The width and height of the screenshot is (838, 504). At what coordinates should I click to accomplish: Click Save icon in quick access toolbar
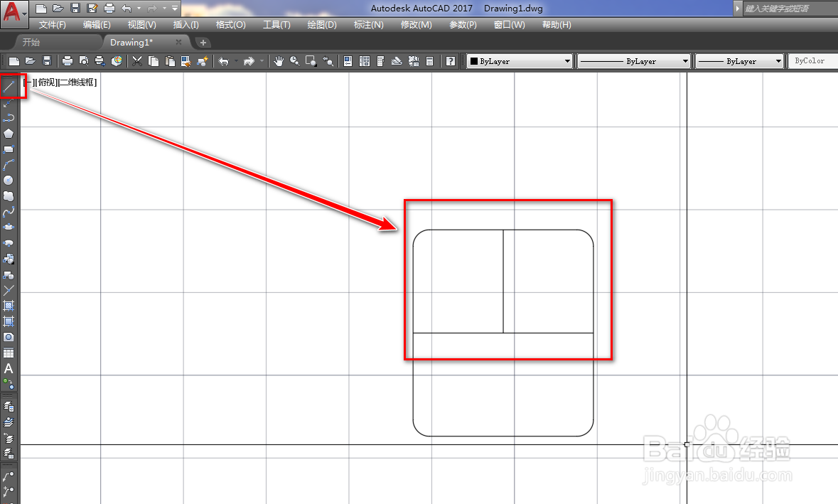(x=75, y=8)
